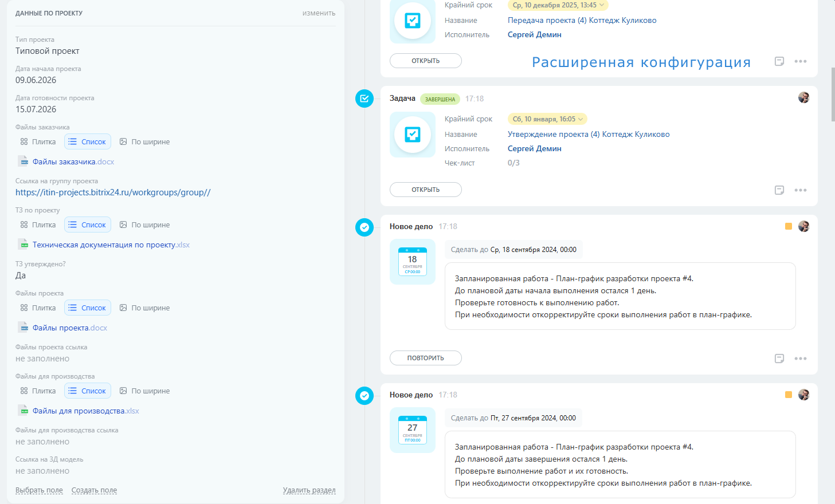
Task: Open deadline dropdown Сб, 10 января, 16:05
Action: pyautogui.click(x=547, y=119)
